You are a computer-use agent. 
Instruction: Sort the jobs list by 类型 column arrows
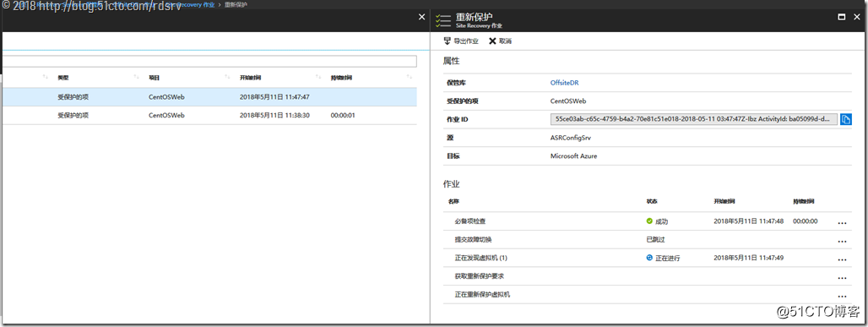(x=136, y=77)
